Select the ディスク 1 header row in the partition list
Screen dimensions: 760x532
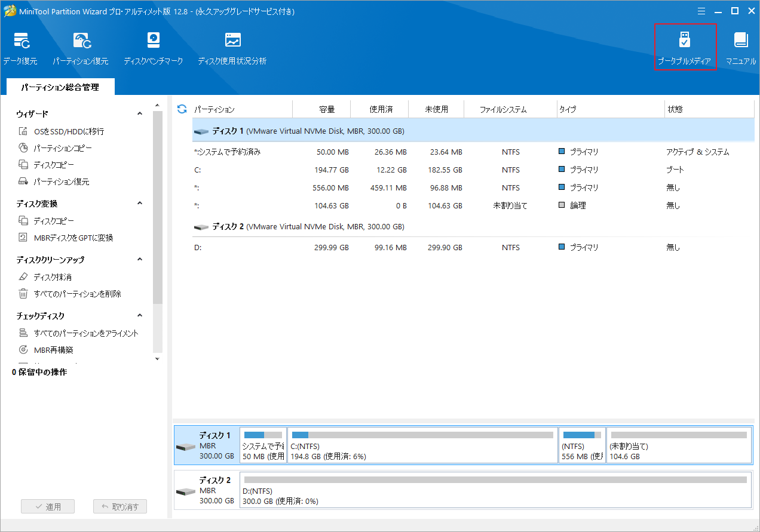(x=473, y=131)
